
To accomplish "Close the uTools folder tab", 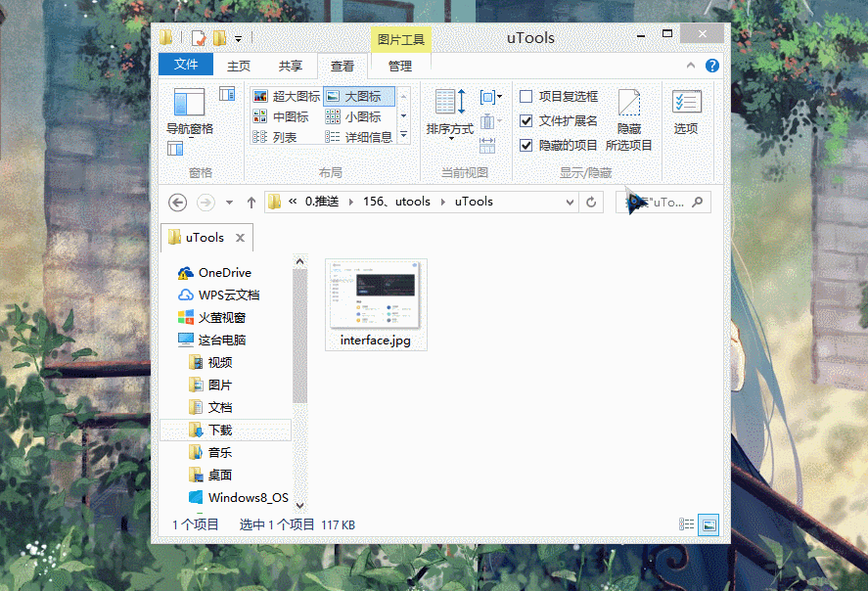I will 241,238.
